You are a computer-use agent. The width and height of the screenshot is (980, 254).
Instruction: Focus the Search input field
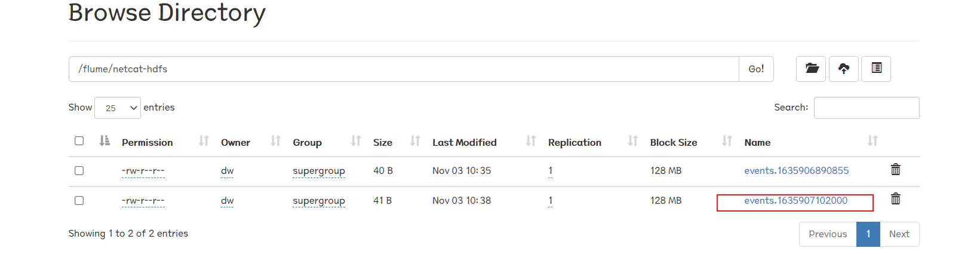867,108
